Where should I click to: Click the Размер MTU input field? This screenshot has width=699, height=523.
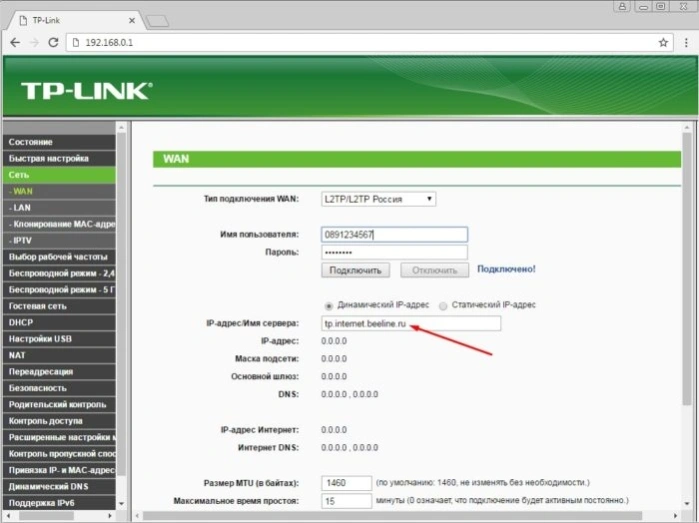coord(346,483)
